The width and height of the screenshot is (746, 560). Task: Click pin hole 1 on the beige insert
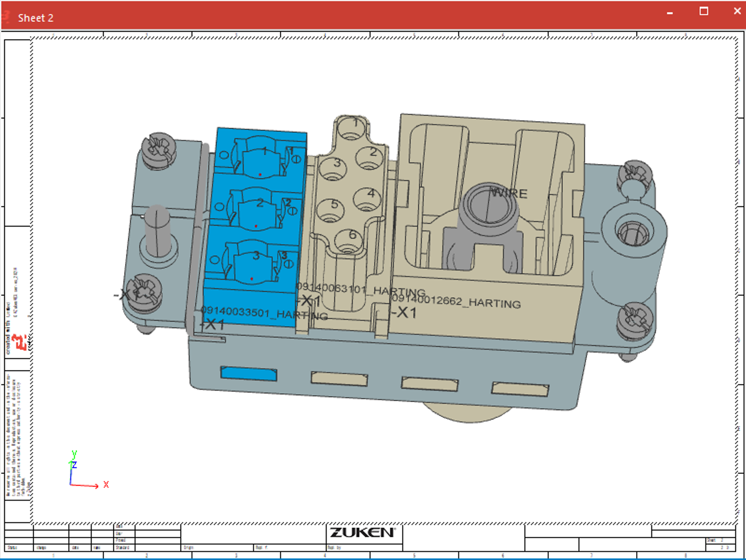[x=353, y=128]
